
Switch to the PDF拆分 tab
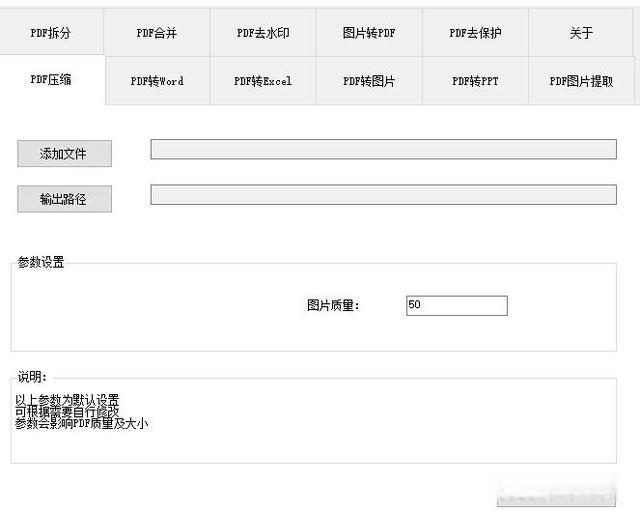click(x=51, y=33)
